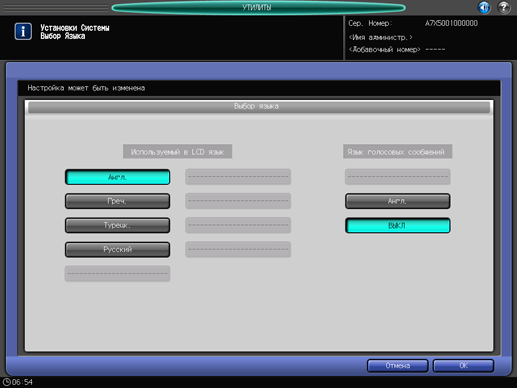Image resolution: width=517 pixels, height=388 pixels.
Task: Click the Выбор языка header bar
Action: [259, 107]
